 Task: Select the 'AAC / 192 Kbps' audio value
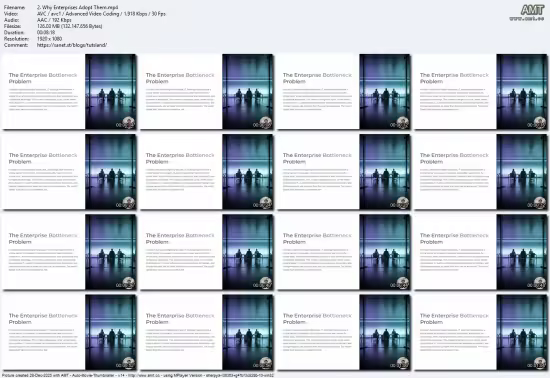click(54, 20)
